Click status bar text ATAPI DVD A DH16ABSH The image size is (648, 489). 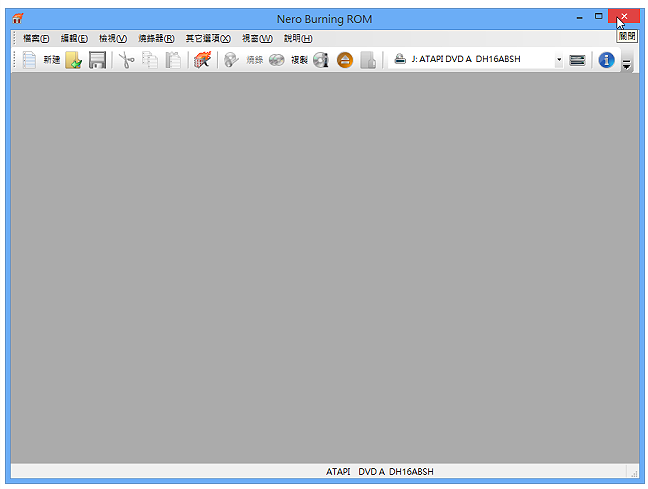(x=379, y=472)
